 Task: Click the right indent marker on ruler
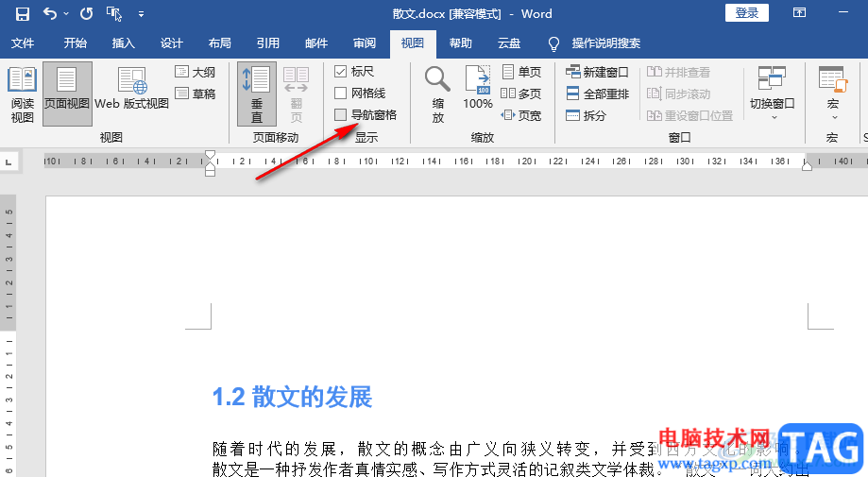click(808, 165)
